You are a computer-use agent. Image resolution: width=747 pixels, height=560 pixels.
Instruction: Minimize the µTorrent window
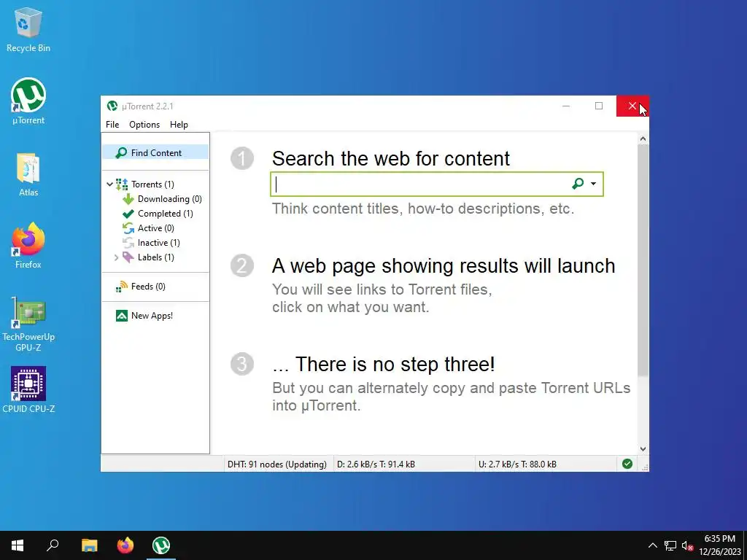click(x=566, y=106)
